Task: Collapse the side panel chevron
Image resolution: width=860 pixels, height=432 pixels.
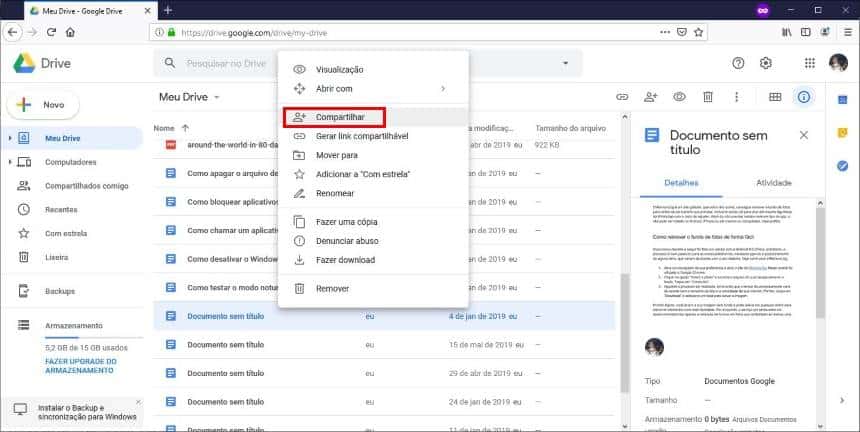Action: (842, 400)
